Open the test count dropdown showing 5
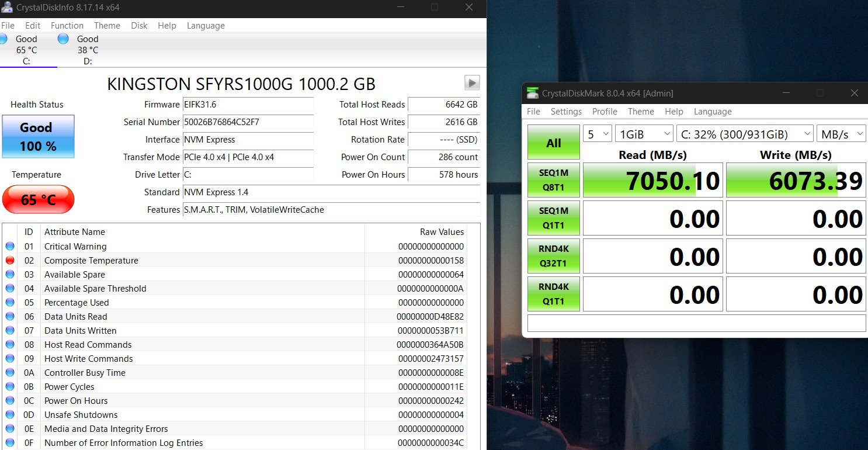868x450 pixels. coord(597,134)
